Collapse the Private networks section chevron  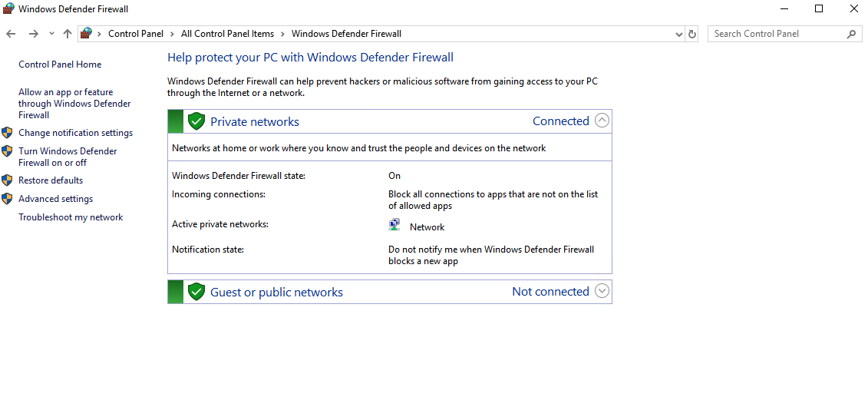[x=602, y=121]
